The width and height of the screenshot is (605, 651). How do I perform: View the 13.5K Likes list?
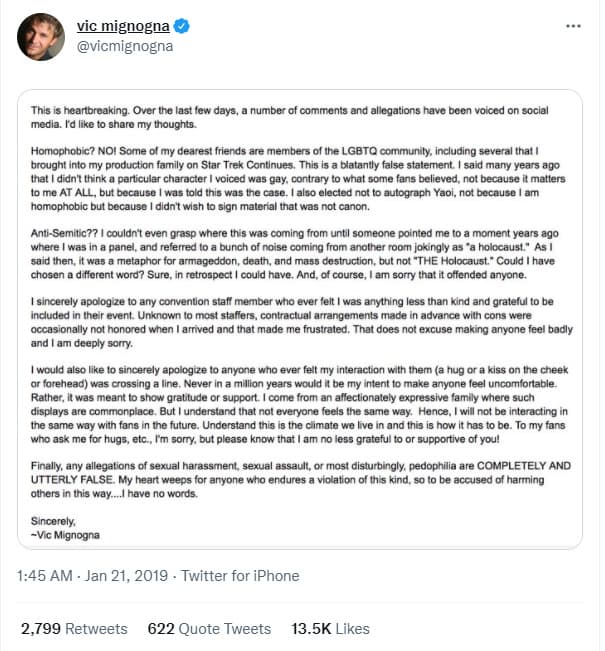click(x=330, y=629)
